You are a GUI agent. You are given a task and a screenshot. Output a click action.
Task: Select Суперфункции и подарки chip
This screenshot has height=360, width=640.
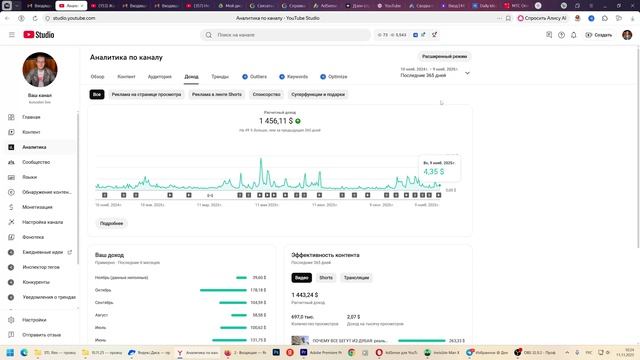pyautogui.click(x=318, y=95)
